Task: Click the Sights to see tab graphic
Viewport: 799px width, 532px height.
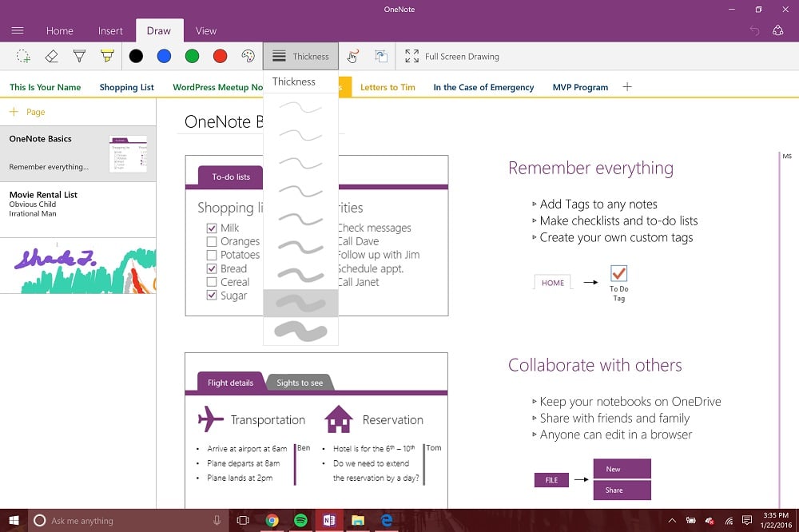Action: click(300, 383)
